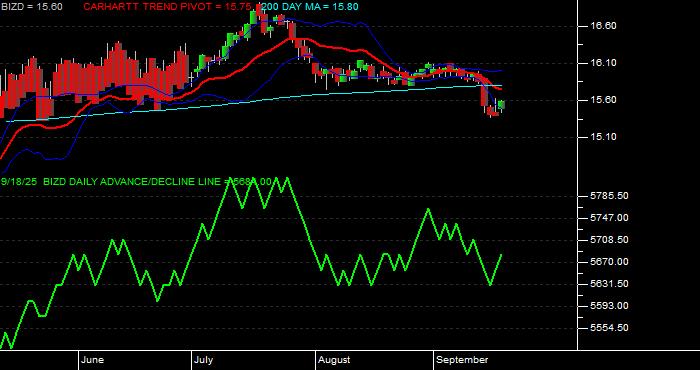The width and height of the screenshot is (700, 370).
Task: Select the June month marker
Action: (x=93, y=360)
